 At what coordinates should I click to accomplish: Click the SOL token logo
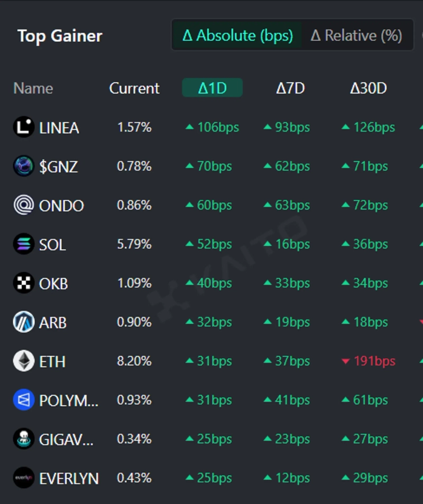(x=24, y=245)
